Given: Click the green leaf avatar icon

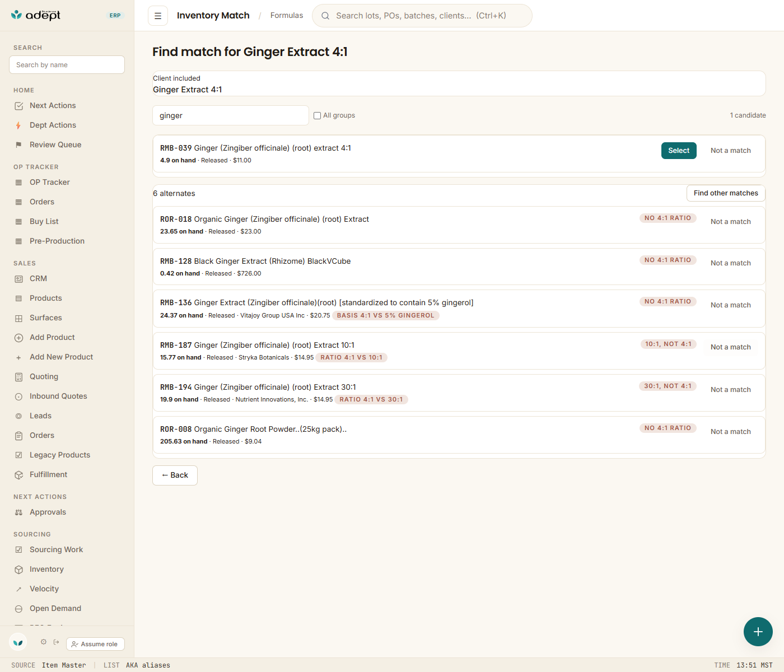Looking at the screenshot, I should click(x=18, y=642).
